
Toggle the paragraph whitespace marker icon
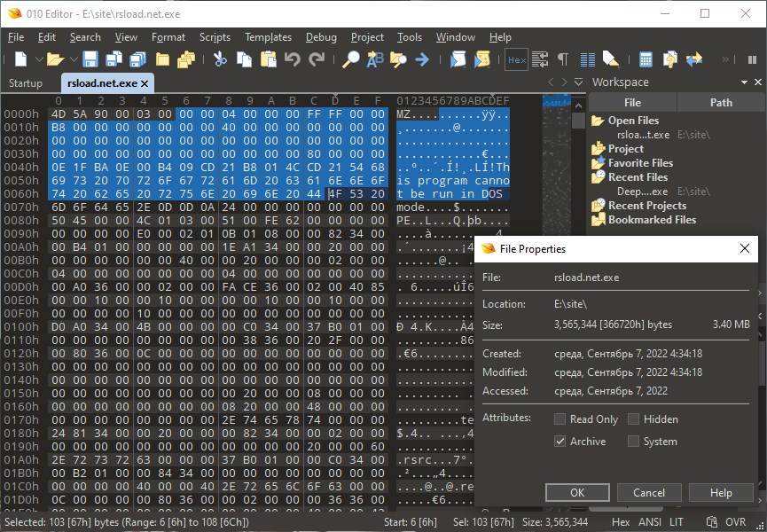click(x=564, y=59)
